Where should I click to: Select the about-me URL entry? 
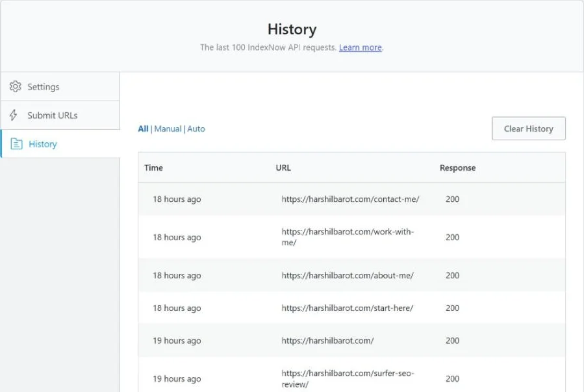tap(348, 275)
